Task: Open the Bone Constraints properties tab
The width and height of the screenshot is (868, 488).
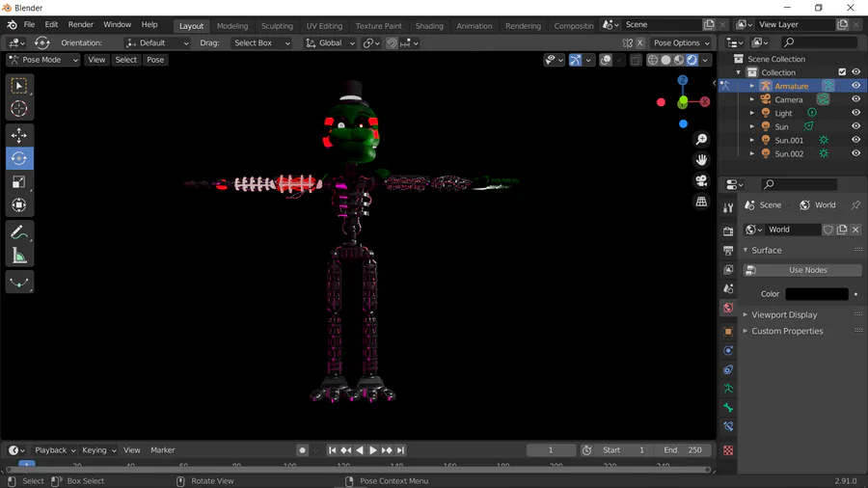Action: point(728,426)
